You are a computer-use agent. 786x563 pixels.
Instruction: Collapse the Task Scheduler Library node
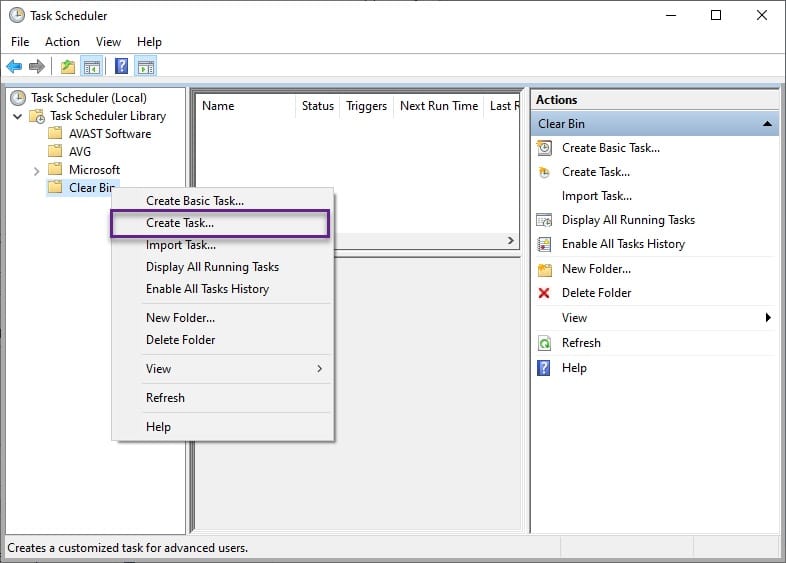tap(18, 116)
